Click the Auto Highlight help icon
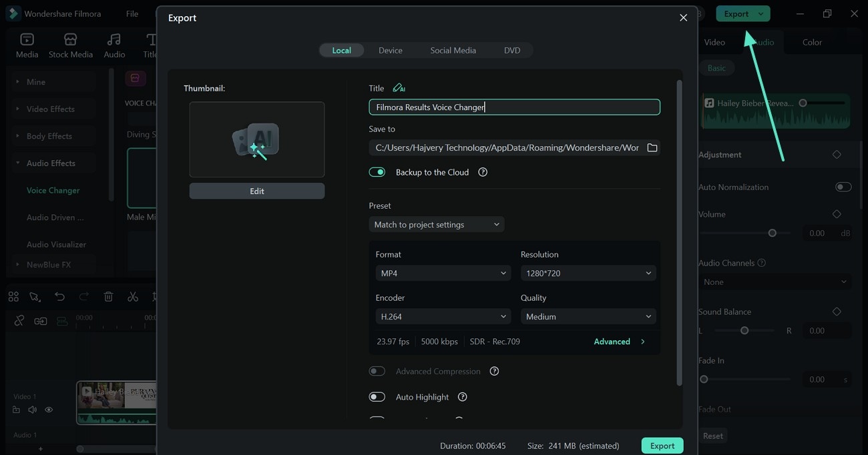868x455 pixels. click(x=462, y=397)
